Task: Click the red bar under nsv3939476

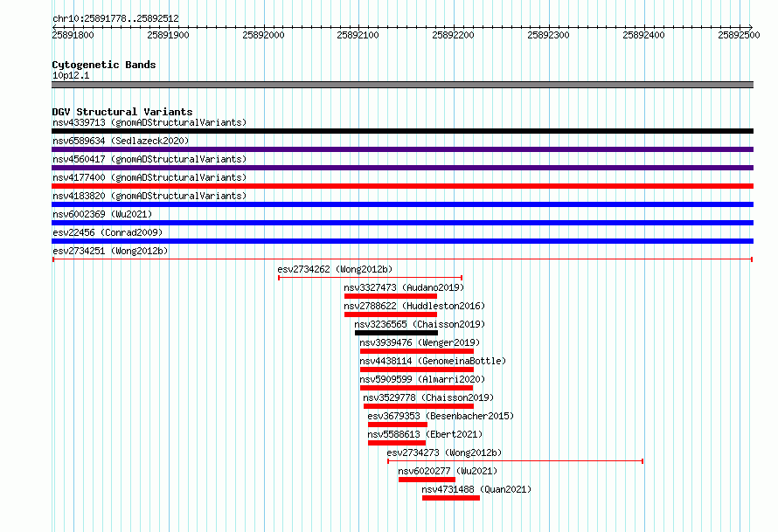Action: click(x=417, y=351)
